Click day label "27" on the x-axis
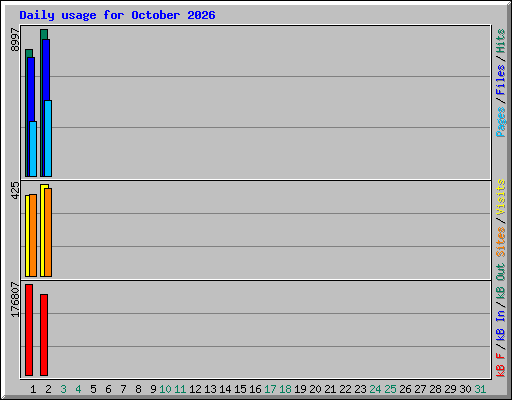 [x=420, y=389]
